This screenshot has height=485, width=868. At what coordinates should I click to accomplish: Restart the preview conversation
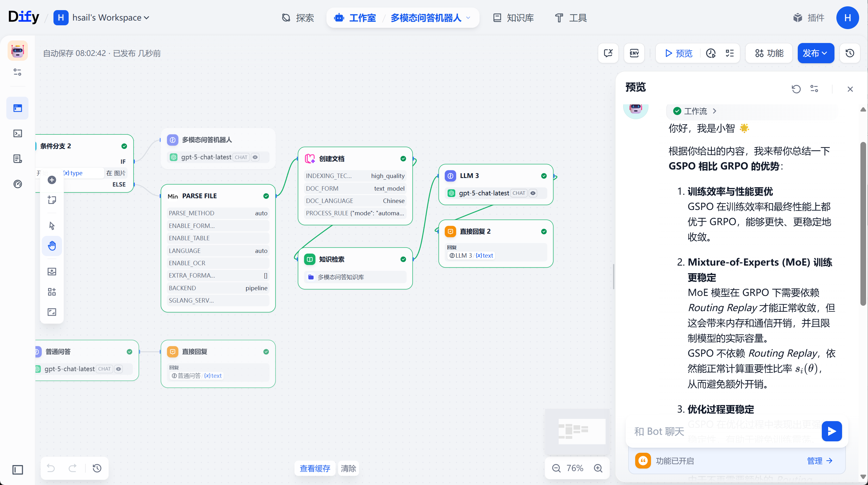(x=796, y=89)
